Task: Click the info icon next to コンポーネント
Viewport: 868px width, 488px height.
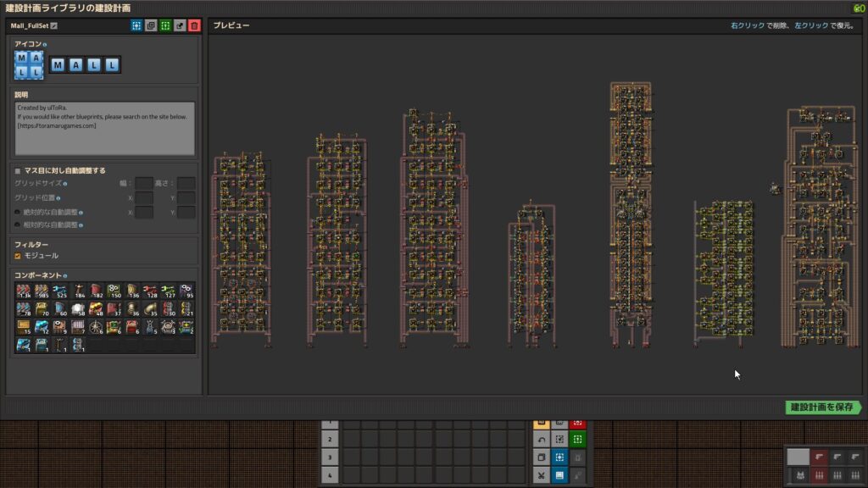Action: pyautogui.click(x=64, y=275)
